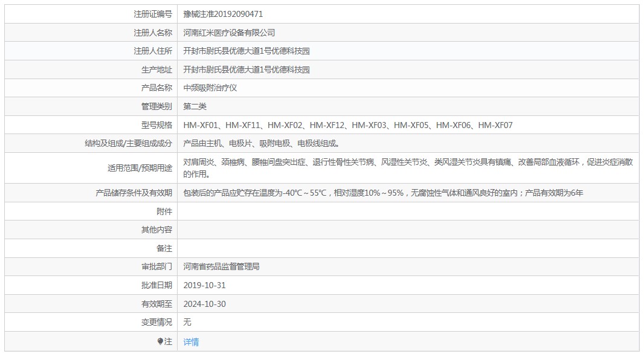Image resolution: width=644 pixels, height=354 pixels.
Task: Click the lightbulb icon beside 注
Action: 160,341
